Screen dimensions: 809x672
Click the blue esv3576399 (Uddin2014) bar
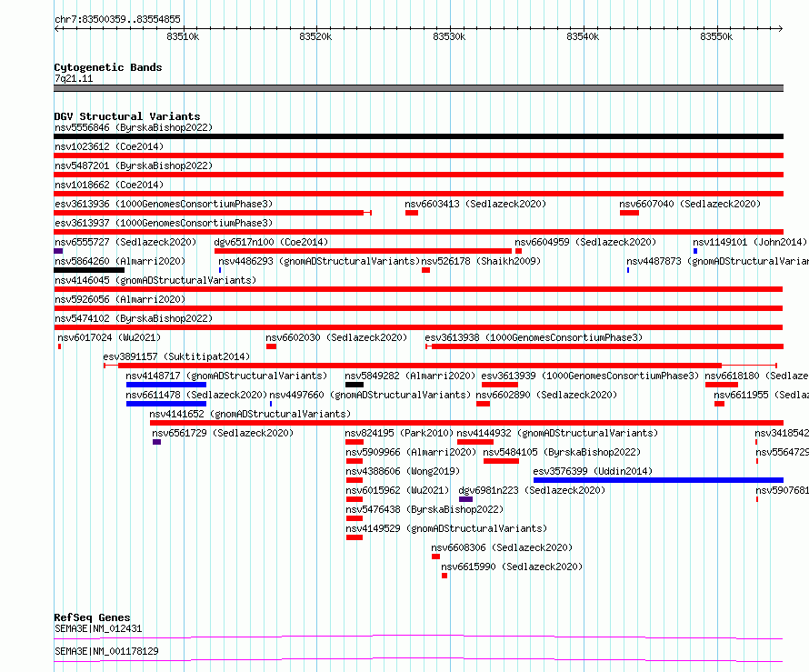658,480
